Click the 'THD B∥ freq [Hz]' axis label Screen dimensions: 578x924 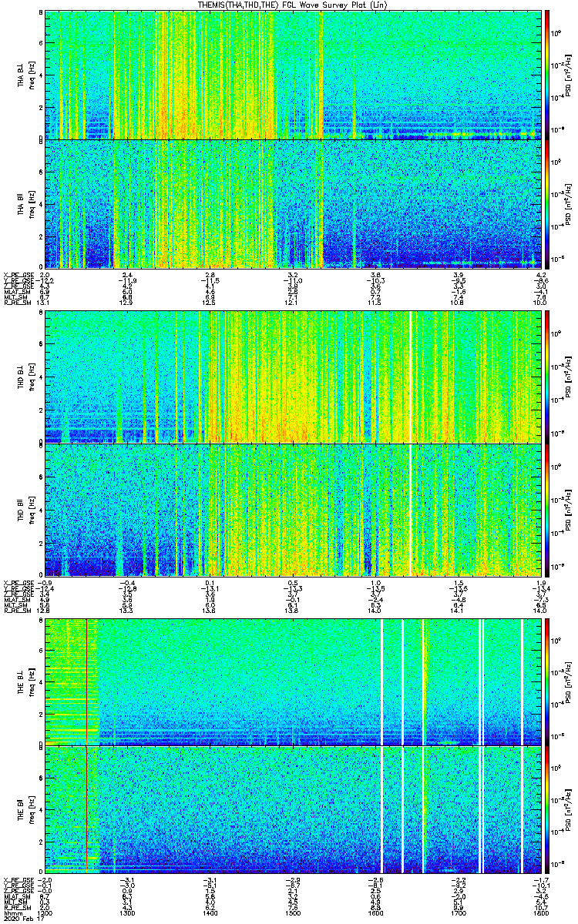(x=27, y=510)
